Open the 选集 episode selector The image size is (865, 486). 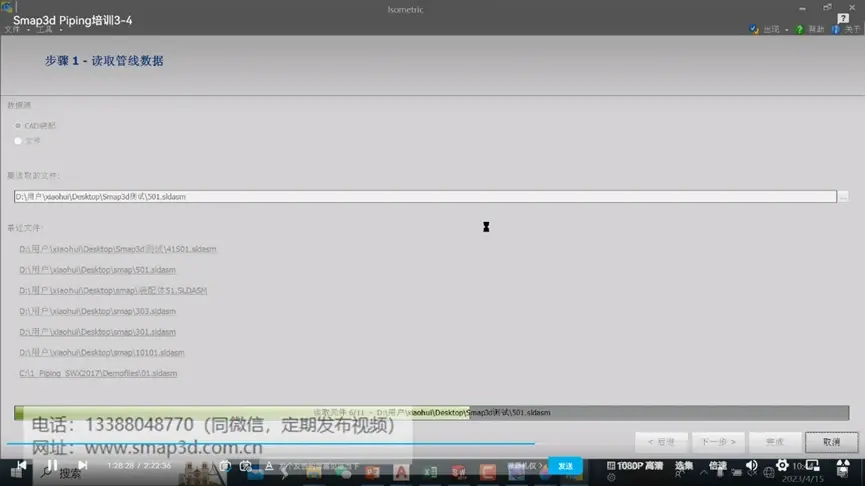click(x=684, y=466)
